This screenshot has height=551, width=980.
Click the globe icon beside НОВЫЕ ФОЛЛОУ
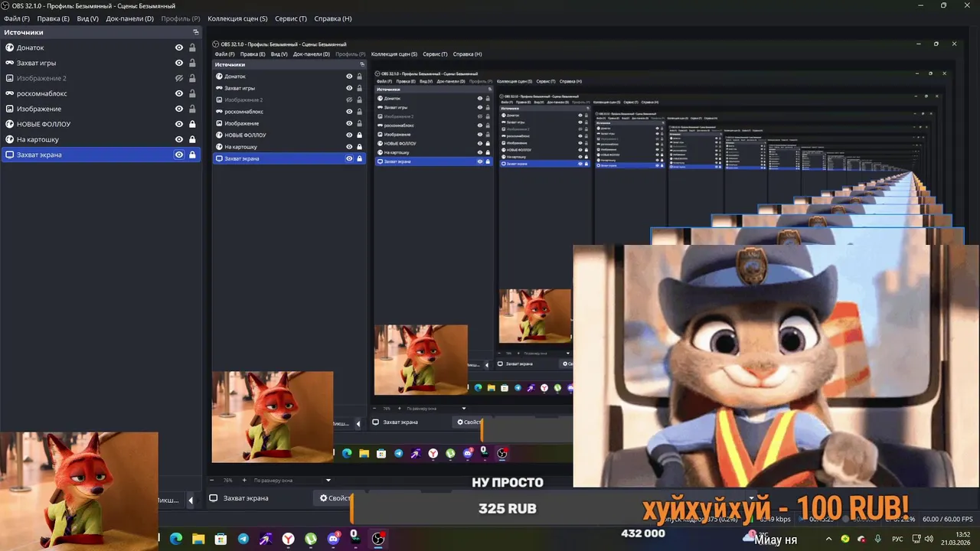(9, 124)
